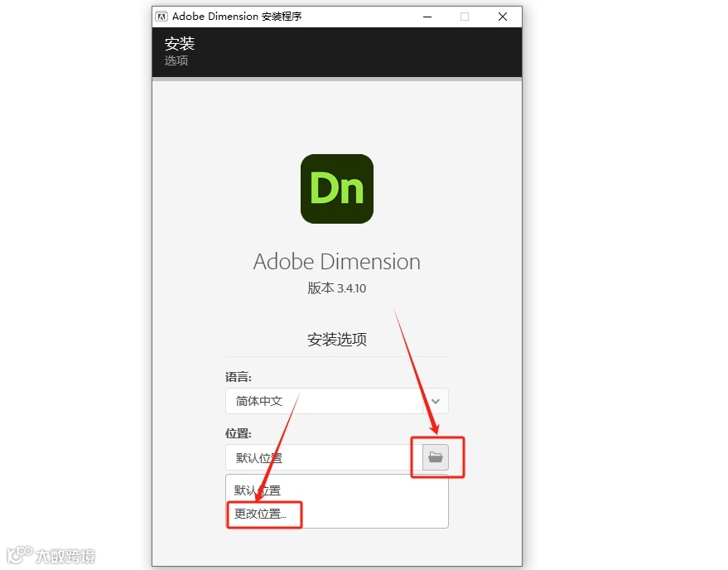Viewport: 728px width, 570px height.
Task: Click the 位置: label
Action: [239, 433]
